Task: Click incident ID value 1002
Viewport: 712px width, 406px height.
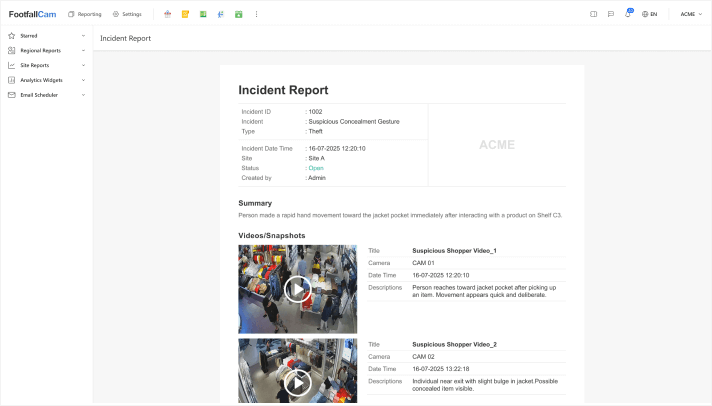Action: pos(315,112)
